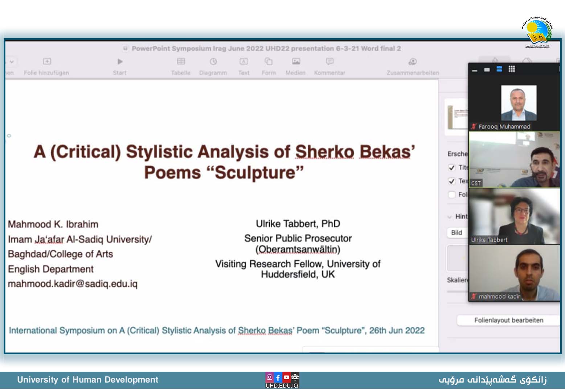
Task: Click the background image well above Skalieren
Action: [458, 258]
